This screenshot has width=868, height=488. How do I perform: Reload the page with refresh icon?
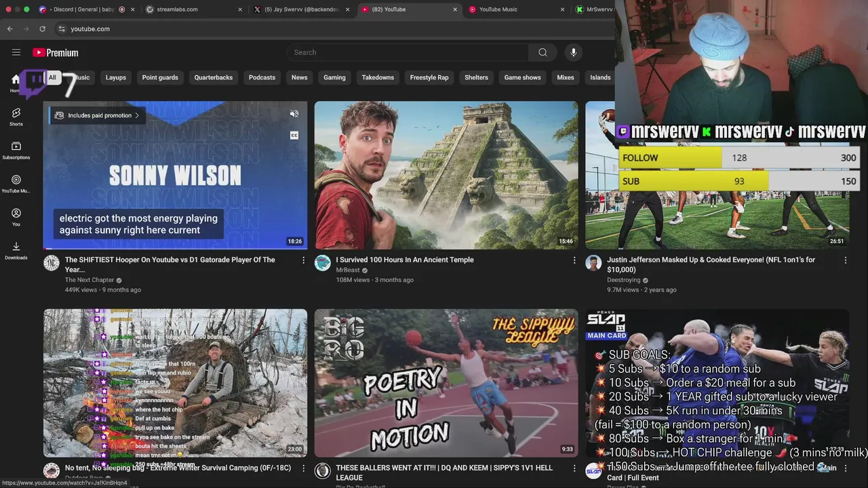point(42,28)
